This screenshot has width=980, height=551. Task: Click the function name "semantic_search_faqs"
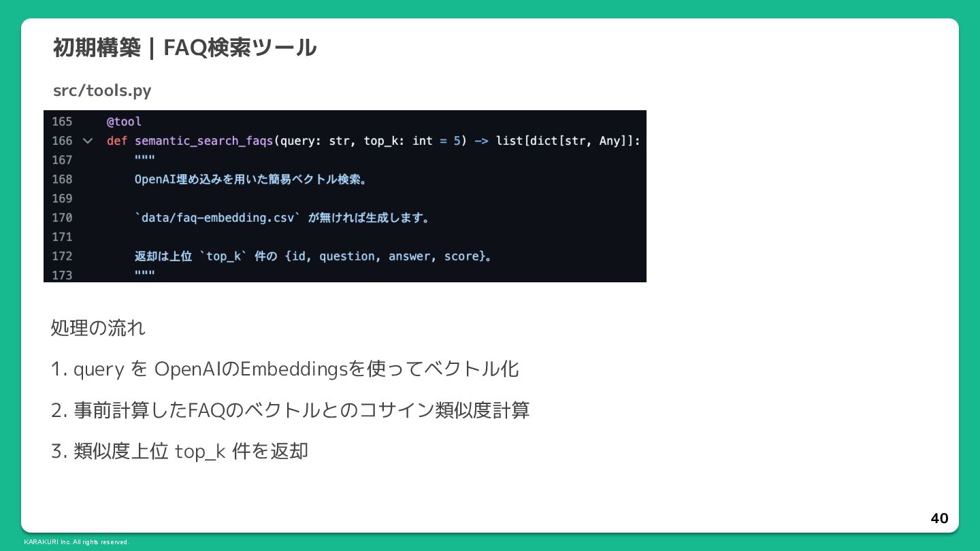203,141
